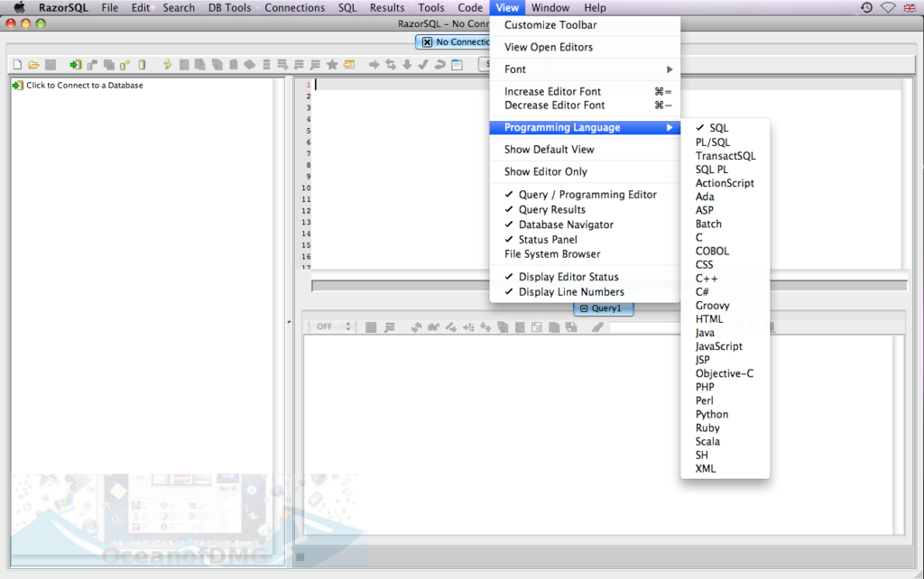This screenshot has height=579, width=924.
Task: Select the checked SQL language option
Action: click(725, 128)
